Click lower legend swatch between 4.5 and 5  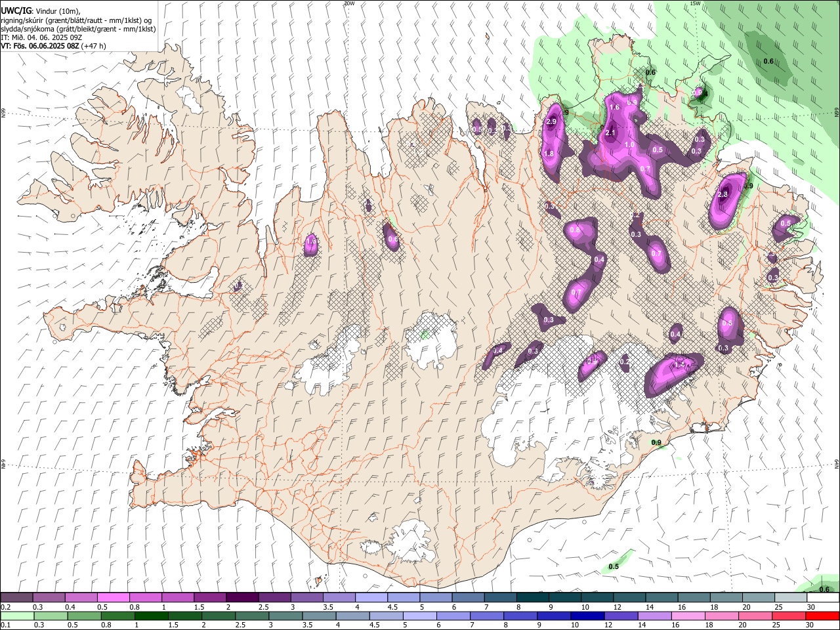(385, 616)
